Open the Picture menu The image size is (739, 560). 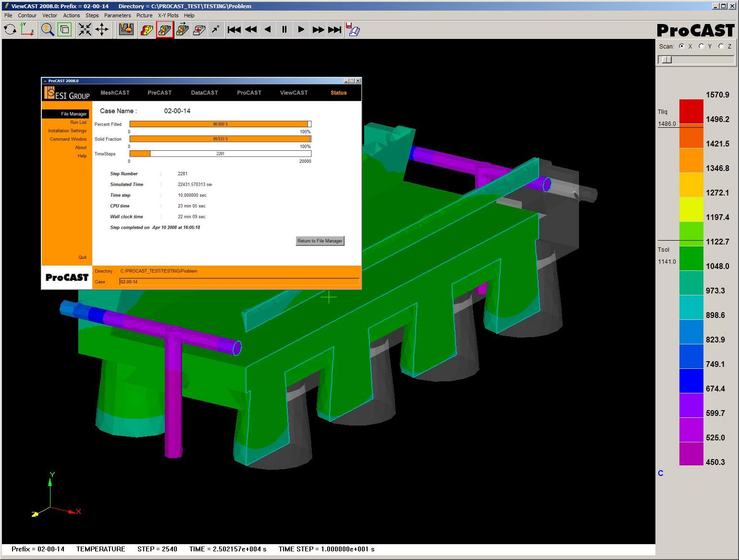144,15
